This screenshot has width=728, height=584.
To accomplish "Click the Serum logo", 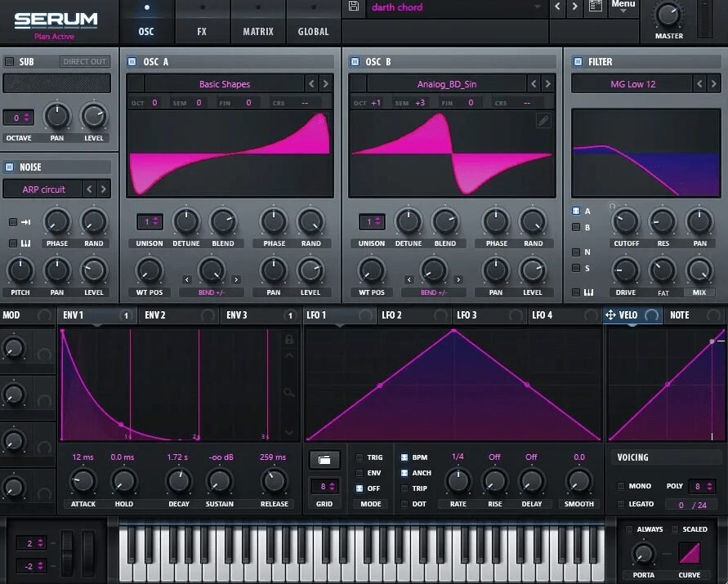I will [x=56, y=20].
